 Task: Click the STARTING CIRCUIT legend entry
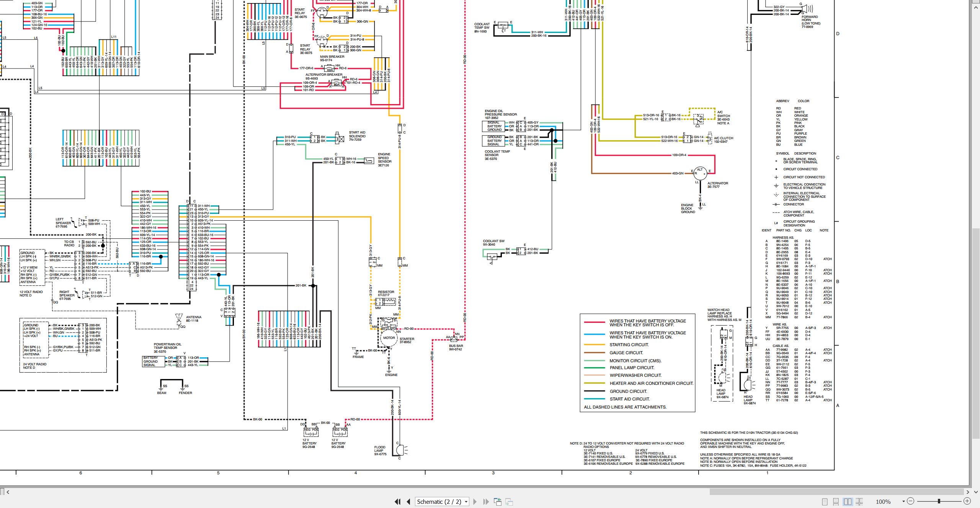(x=629, y=345)
